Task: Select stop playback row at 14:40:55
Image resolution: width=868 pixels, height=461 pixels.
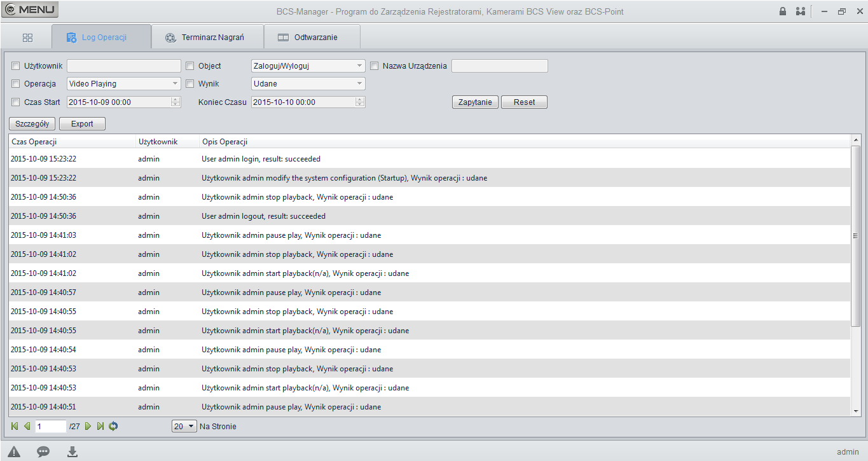Action: pos(429,312)
